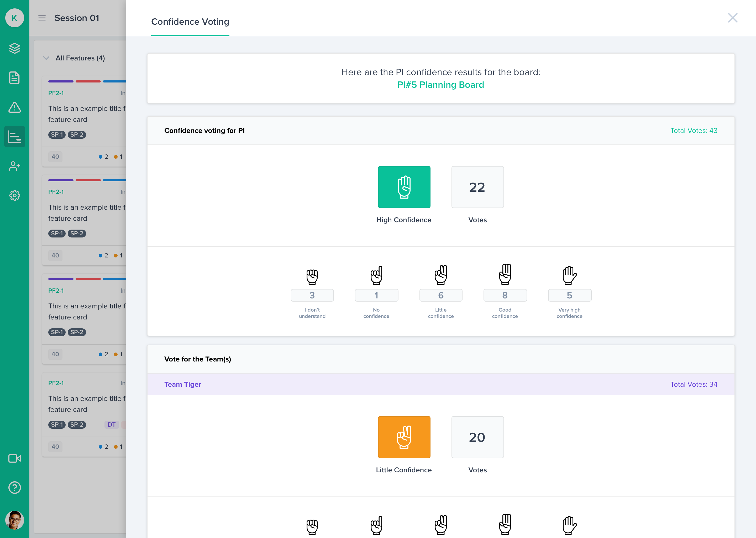This screenshot has width=756, height=538.
Task: Open the settings gear icon
Action: coord(14,195)
